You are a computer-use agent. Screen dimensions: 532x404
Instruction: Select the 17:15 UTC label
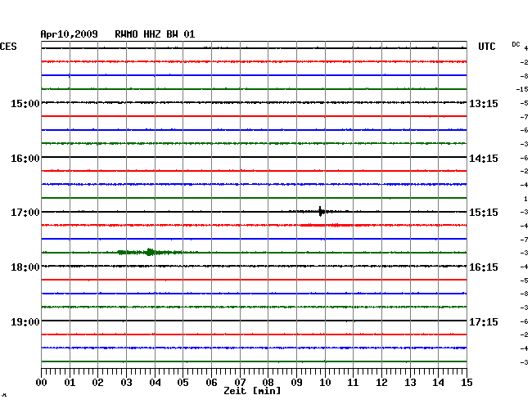coord(484,321)
